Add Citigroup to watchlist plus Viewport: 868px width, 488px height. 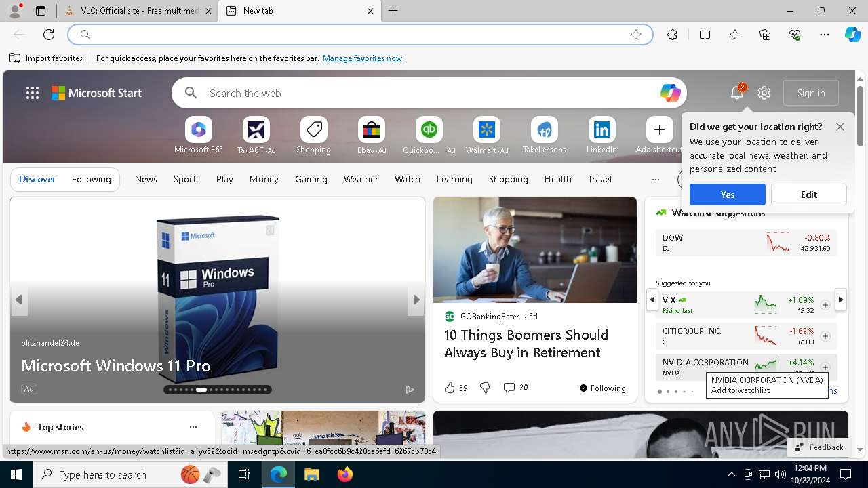pyautogui.click(x=825, y=336)
